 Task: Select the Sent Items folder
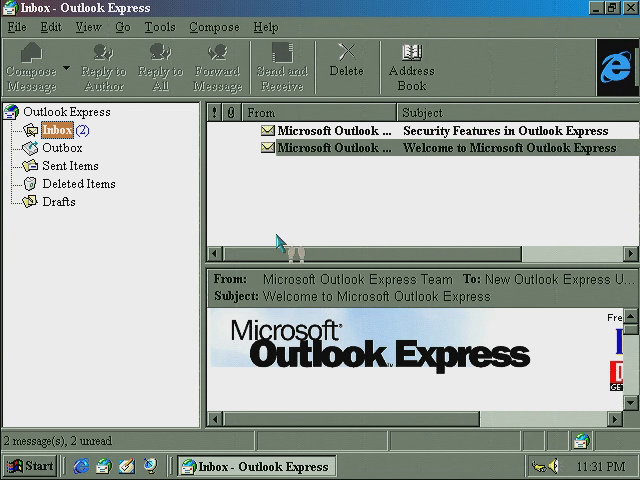point(70,166)
